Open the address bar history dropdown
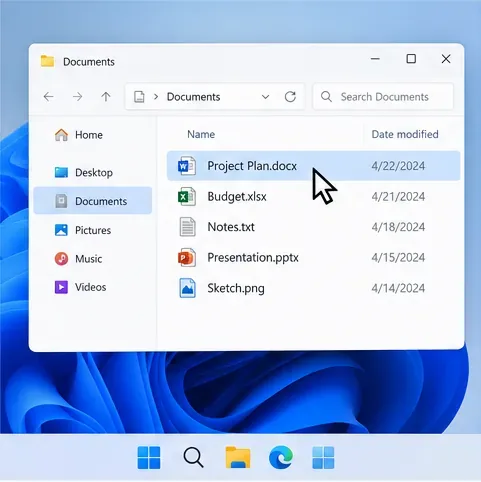 (x=265, y=97)
